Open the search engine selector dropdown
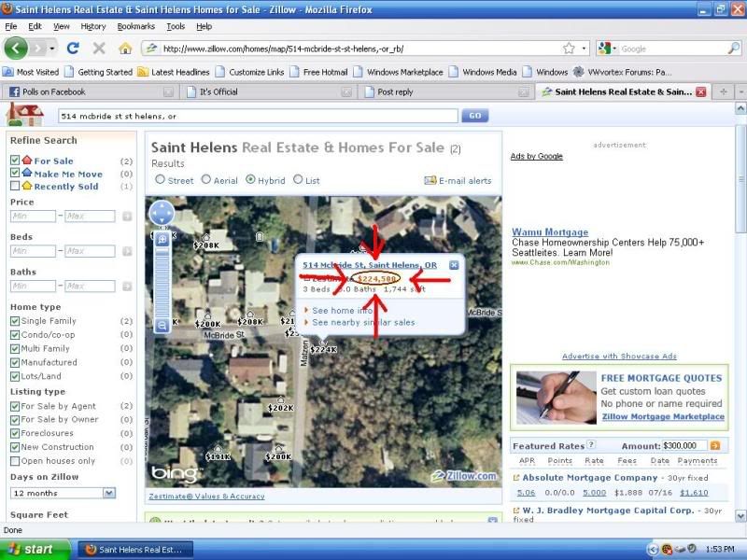 [x=608, y=49]
